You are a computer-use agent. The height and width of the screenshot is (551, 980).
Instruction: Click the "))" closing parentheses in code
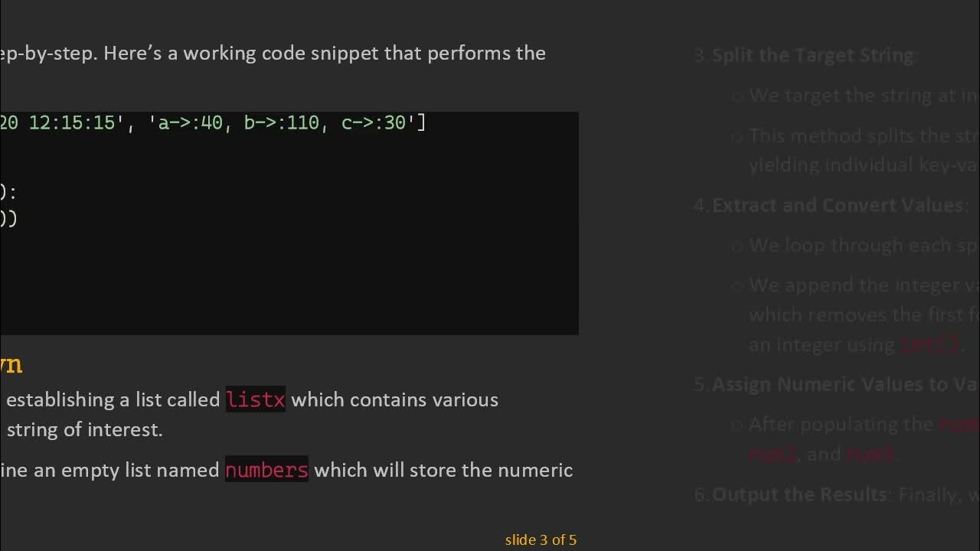click(x=8, y=219)
